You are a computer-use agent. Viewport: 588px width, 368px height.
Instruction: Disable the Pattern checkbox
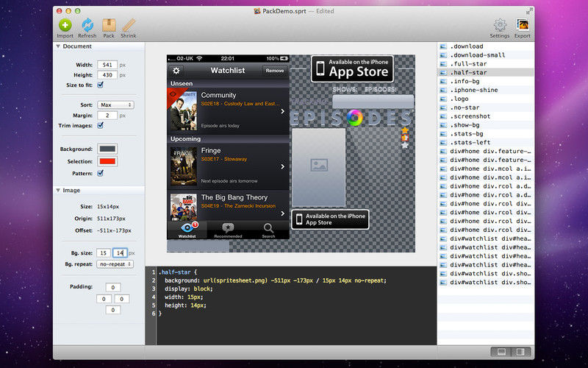[x=100, y=173]
